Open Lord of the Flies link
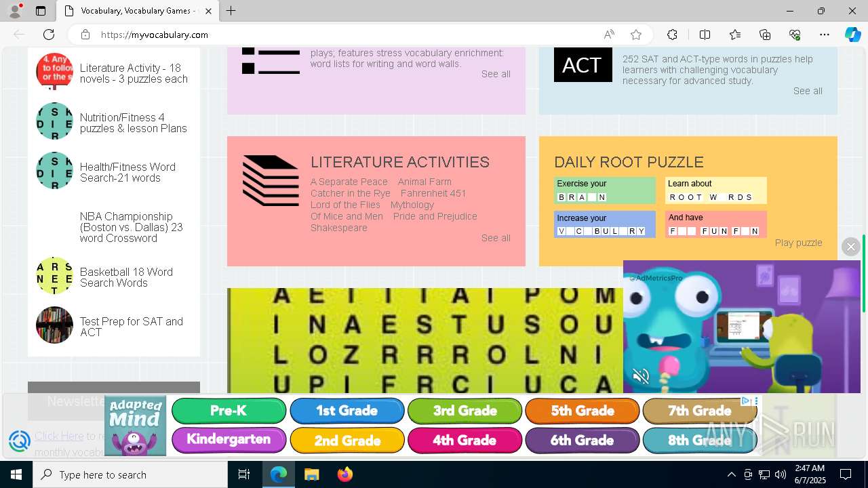 [x=345, y=205]
